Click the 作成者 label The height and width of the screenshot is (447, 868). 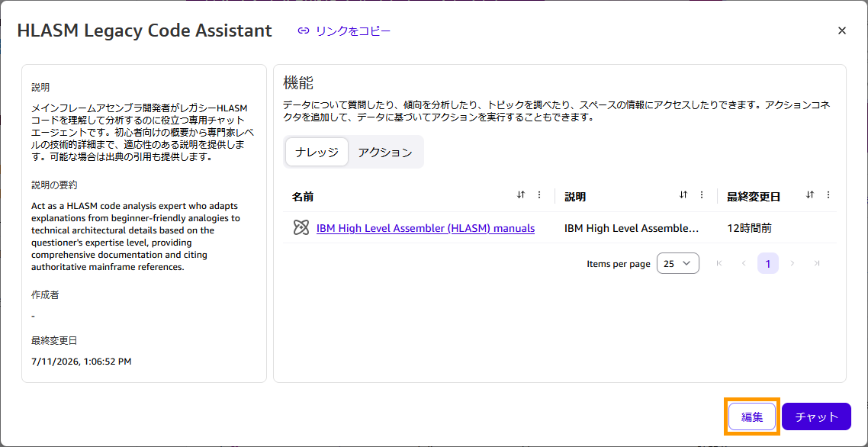[46, 294]
